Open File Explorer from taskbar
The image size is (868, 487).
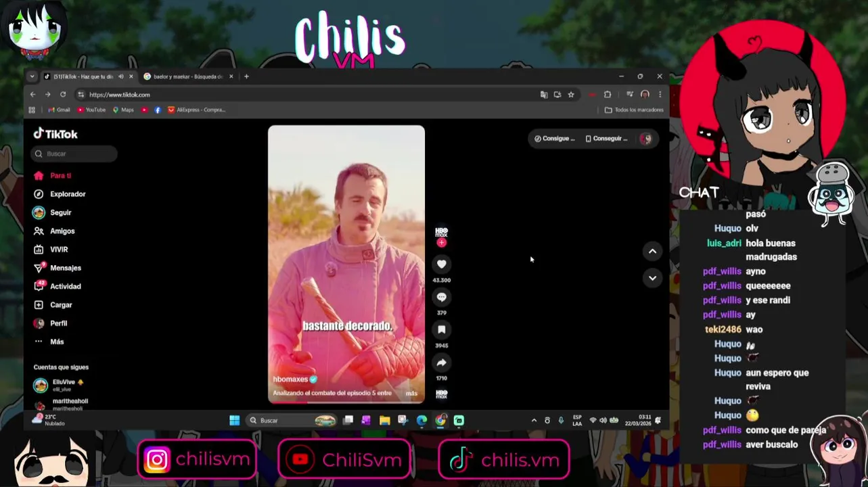(384, 421)
